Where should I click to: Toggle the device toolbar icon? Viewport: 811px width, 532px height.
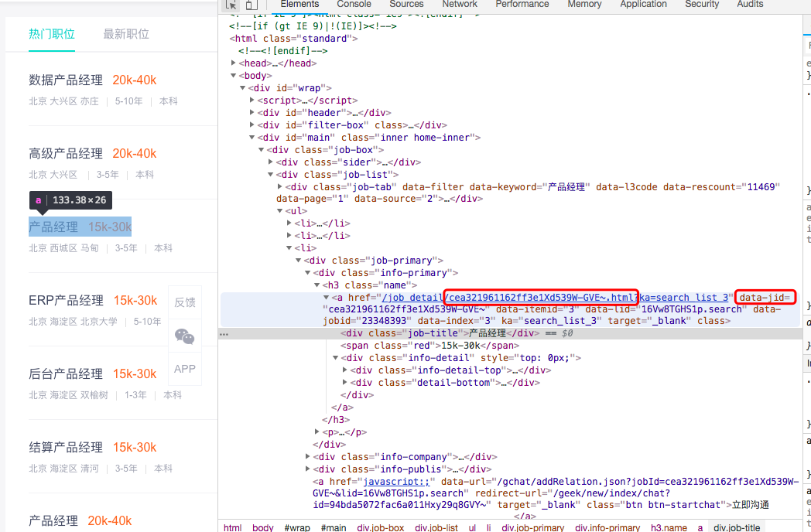click(x=252, y=5)
